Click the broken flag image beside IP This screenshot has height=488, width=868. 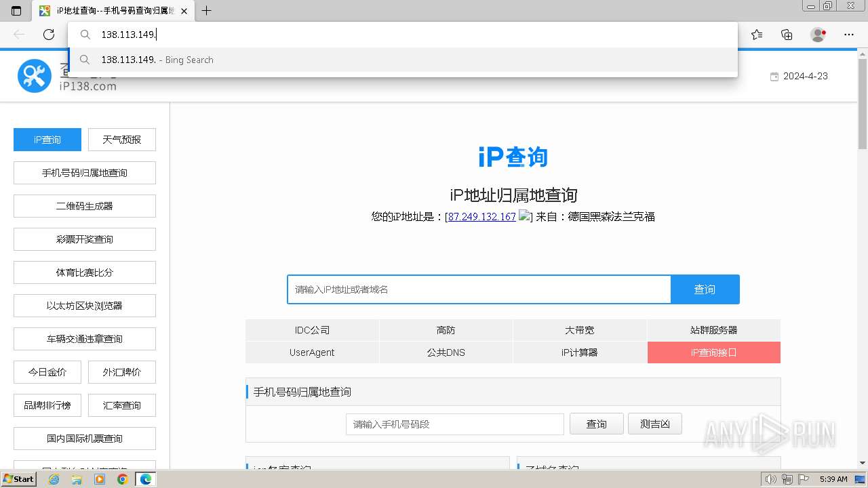pyautogui.click(x=524, y=216)
